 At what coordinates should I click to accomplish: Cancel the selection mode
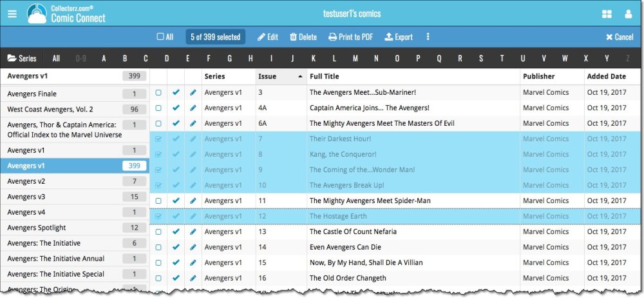tap(620, 37)
